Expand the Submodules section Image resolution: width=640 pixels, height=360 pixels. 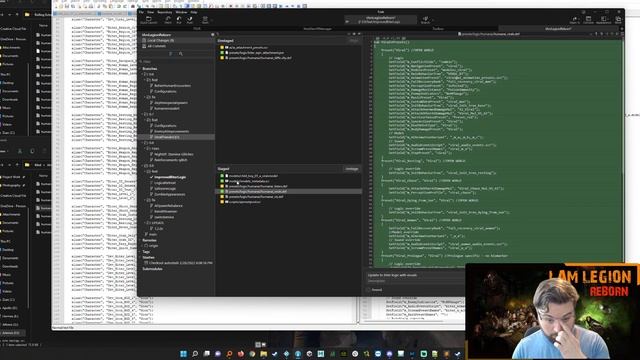tap(152, 269)
